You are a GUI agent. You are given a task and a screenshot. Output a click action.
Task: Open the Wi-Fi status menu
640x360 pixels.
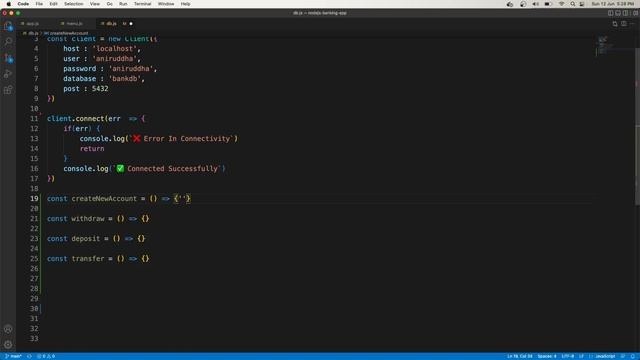562,4
